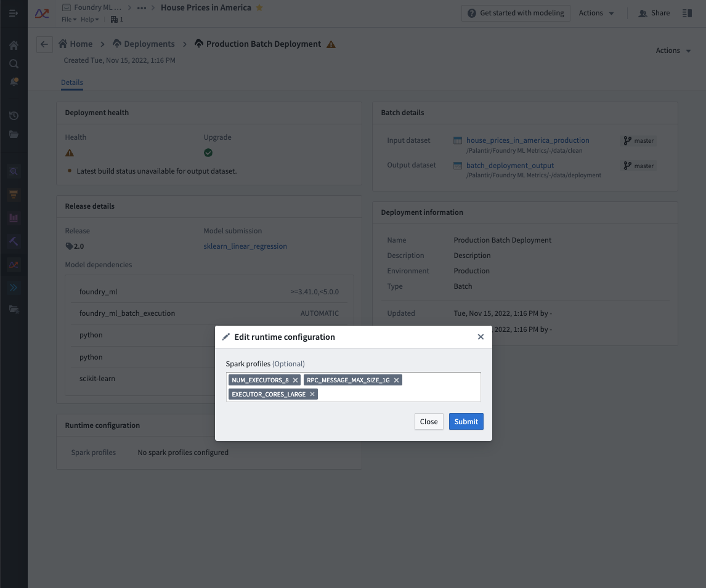Open the Foundry ML breadcrumb folder
Viewport: 706px width, 588px height.
pyautogui.click(x=91, y=7)
